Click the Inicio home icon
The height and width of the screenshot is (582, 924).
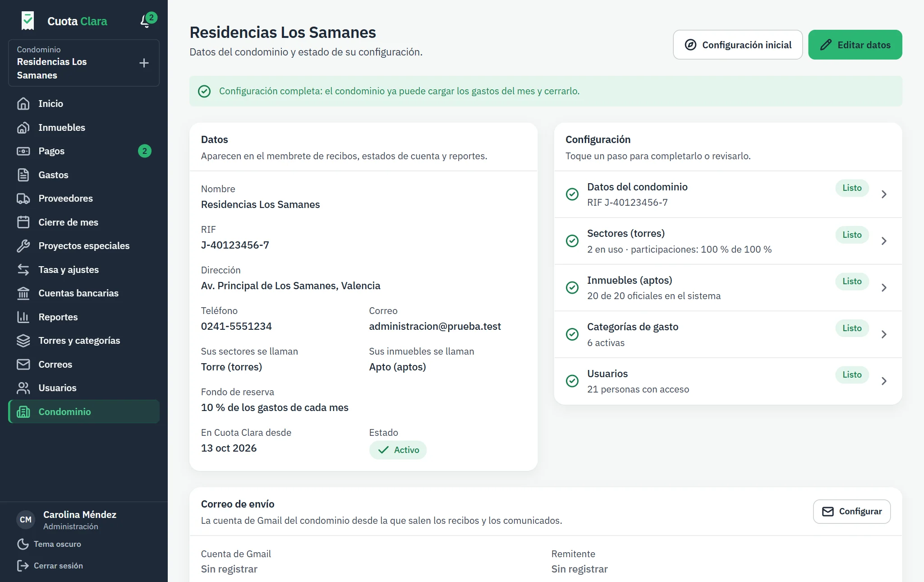[x=23, y=104]
